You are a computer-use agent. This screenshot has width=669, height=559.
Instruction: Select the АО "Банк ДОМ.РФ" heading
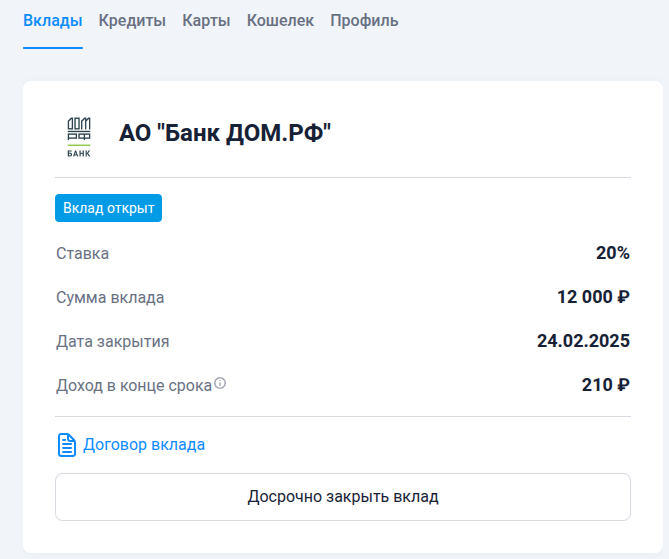(225, 133)
